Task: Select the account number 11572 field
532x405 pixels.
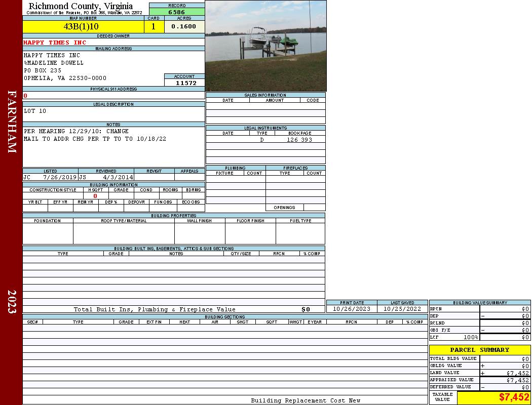Action: (x=185, y=83)
